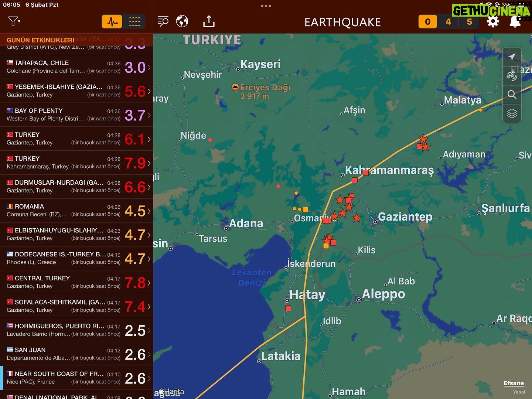Open the Yasal legal link
Viewport: 532px width, 399px height.
(x=519, y=392)
